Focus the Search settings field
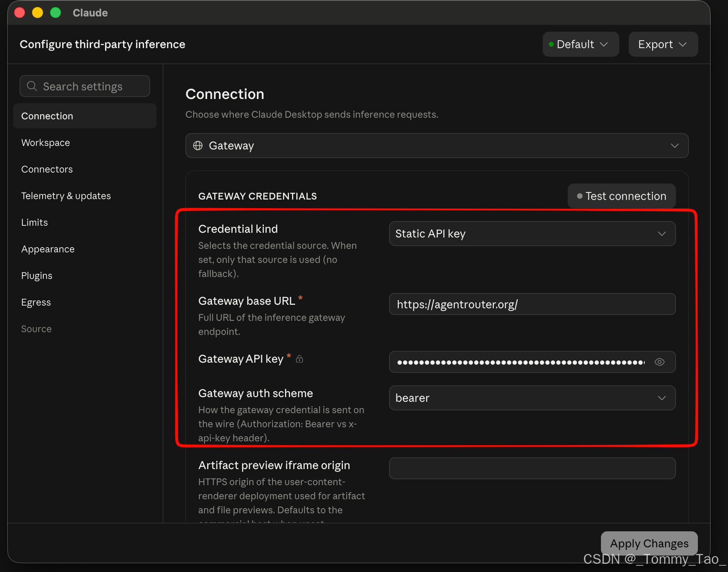The image size is (728, 572). coord(85,86)
